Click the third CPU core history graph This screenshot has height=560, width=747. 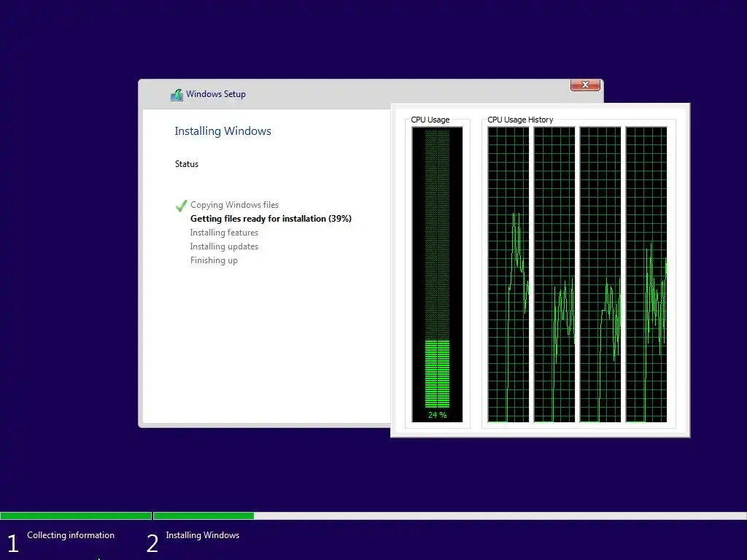(x=600, y=274)
